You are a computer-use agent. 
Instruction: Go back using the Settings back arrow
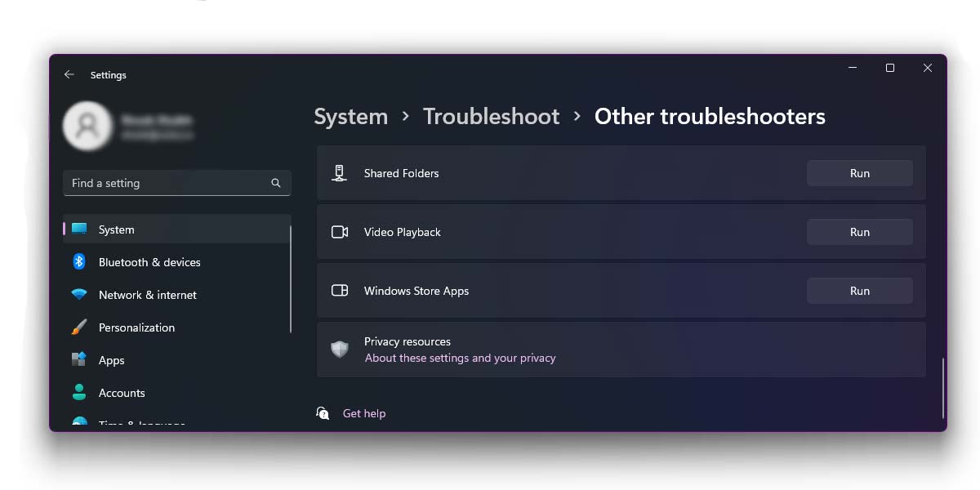69,74
